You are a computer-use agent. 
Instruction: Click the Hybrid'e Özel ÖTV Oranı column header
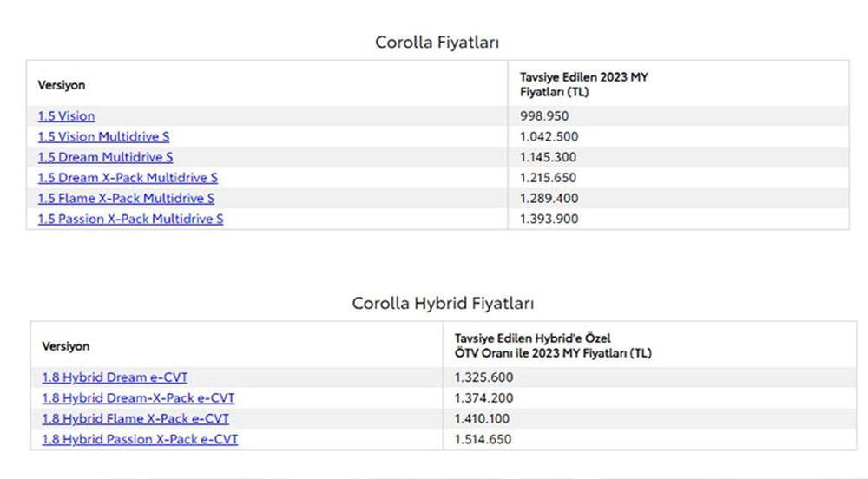[553, 345]
